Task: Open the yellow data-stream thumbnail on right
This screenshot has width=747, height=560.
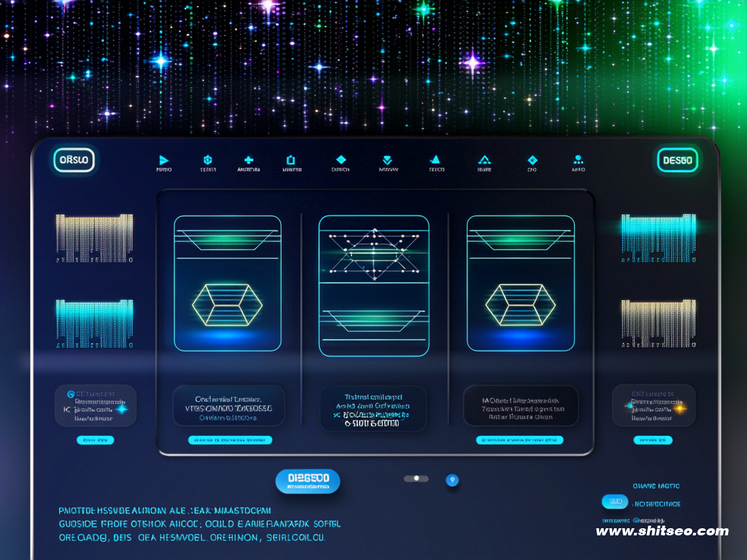Action: (x=659, y=323)
